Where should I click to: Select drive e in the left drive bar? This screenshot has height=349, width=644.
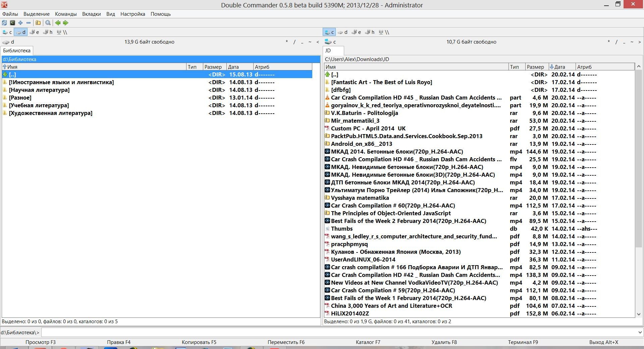(x=34, y=32)
